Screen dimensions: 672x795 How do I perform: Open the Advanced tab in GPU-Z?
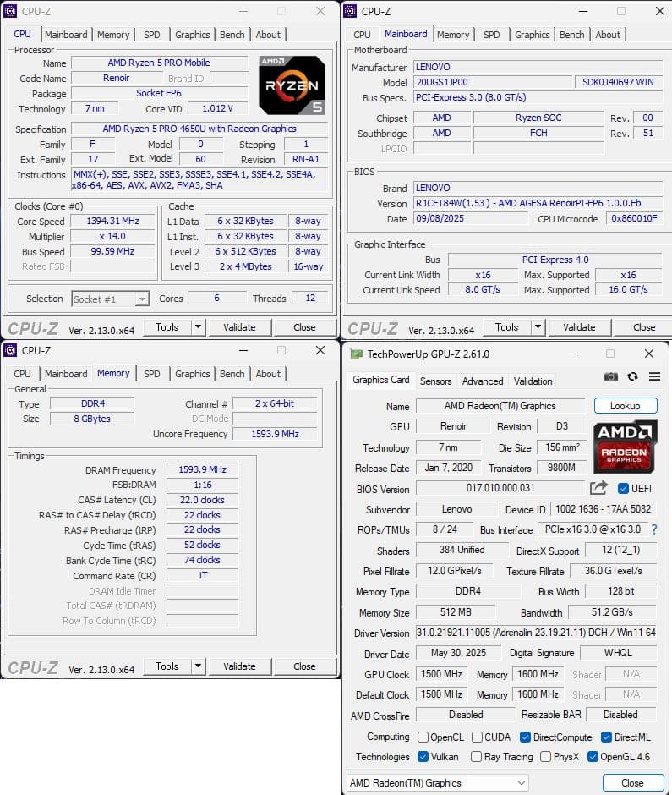tap(483, 381)
